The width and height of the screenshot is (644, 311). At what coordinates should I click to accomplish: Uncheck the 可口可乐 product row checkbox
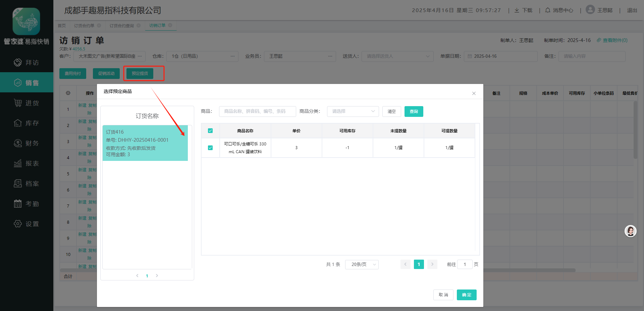click(x=210, y=148)
